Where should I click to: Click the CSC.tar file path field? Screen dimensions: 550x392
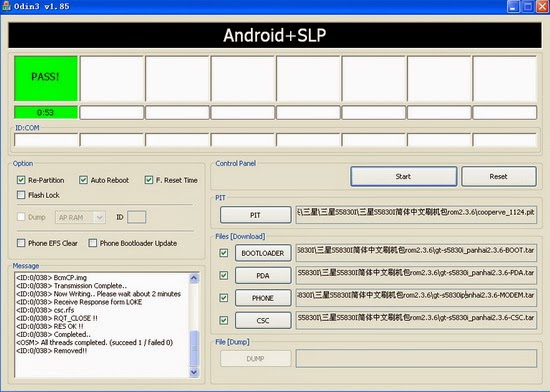tap(416, 320)
